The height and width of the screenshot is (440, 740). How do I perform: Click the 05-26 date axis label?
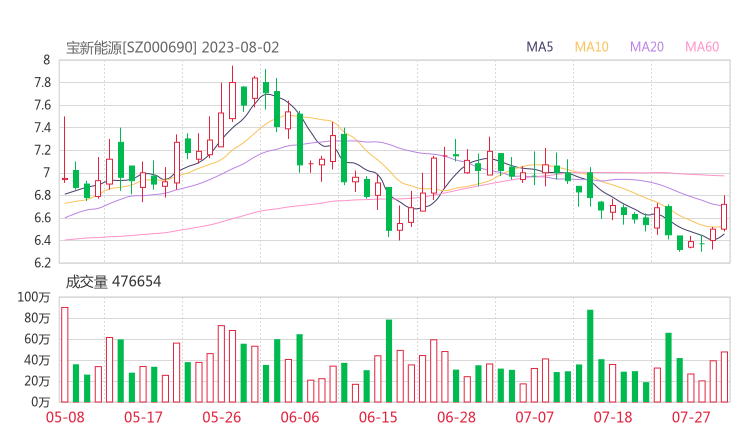coord(221,417)
